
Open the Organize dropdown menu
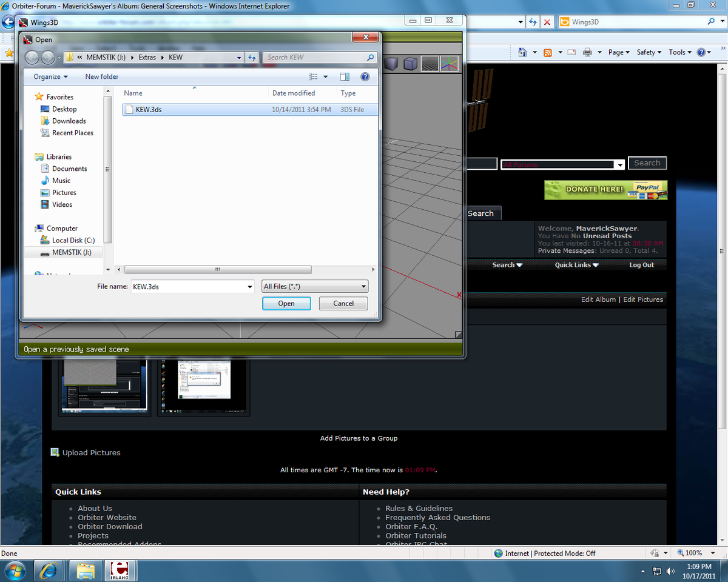(50, 77)
